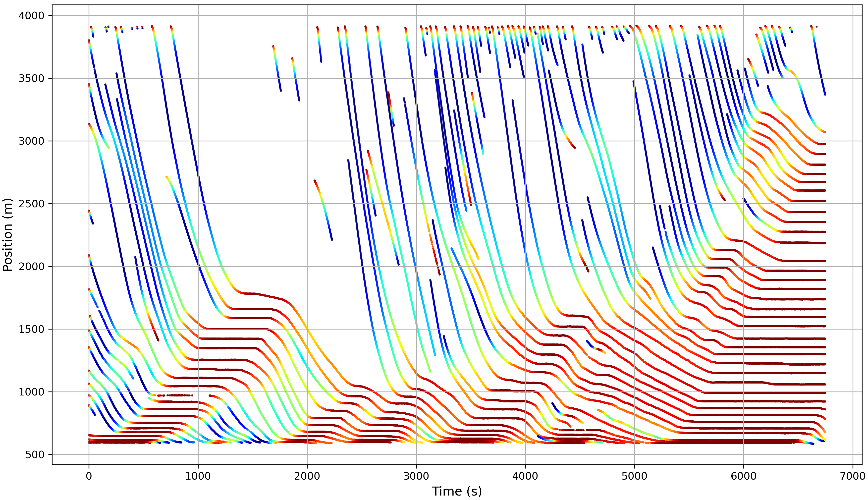868x500 pixels.
Task: Click the y-axis tick label 3000
Action: pyautogui.click(x=32, y=141)
